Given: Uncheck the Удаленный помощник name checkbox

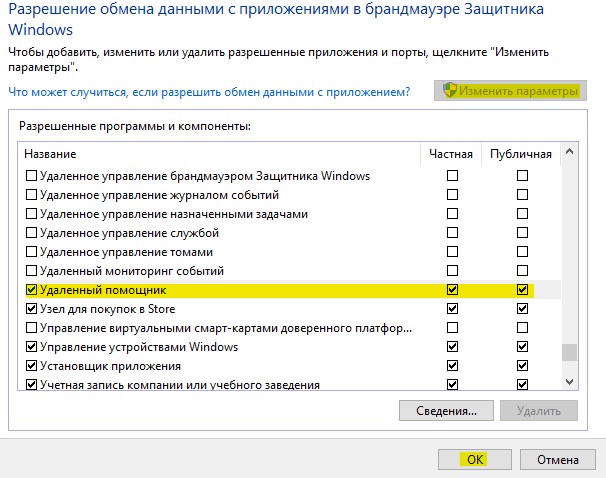Looking at the screenshot, I should [x=31, y=289].
